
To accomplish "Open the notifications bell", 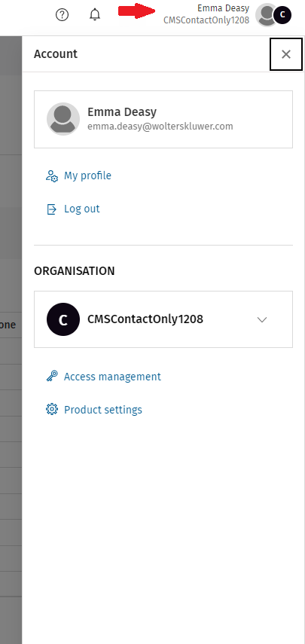I will coord(95,15).
